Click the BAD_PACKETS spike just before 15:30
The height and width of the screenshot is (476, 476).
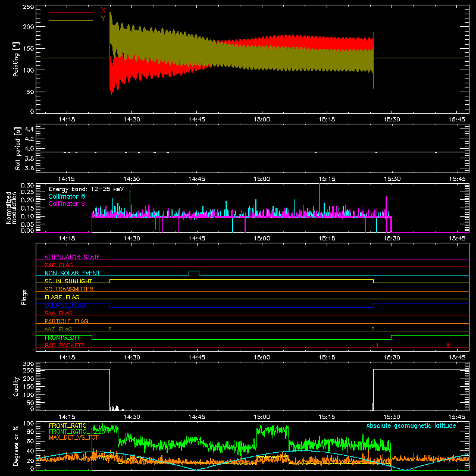coord(377,345)
